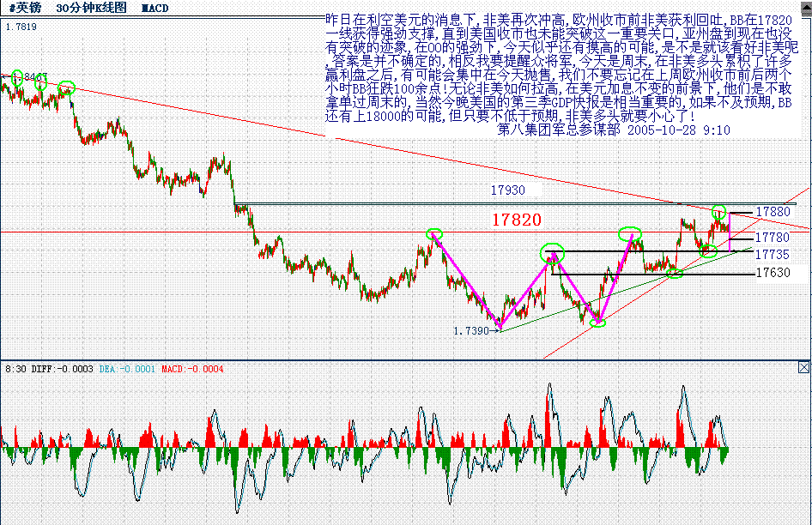The image size is (812, 525).
Task: Select the 17780 price level label
Action: click(773, 237)
